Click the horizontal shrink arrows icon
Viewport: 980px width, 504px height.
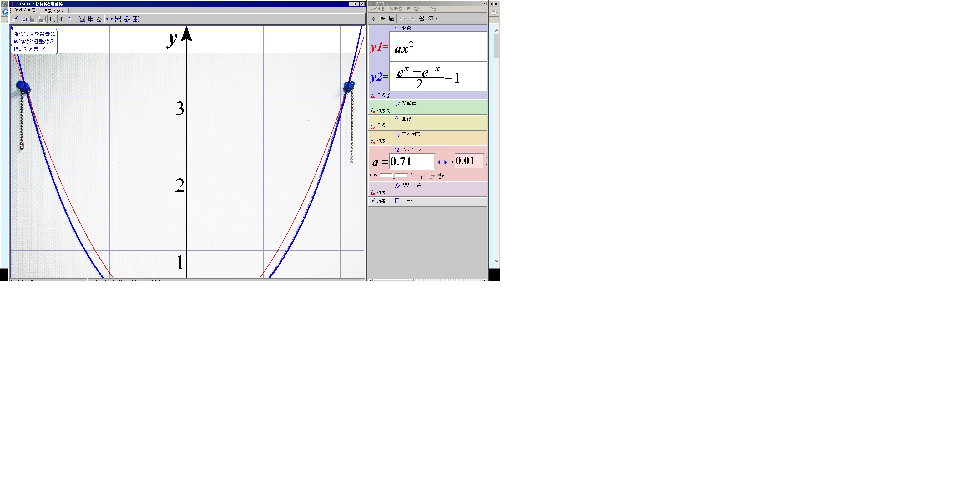tap(109, 19)
